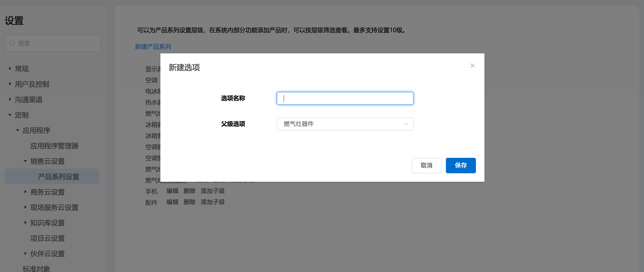Image resolution: width=644 pixels, height=272 pixels.
Task: Close the 新建选项 dialog with X icon
Action: [x=472, y=66]
